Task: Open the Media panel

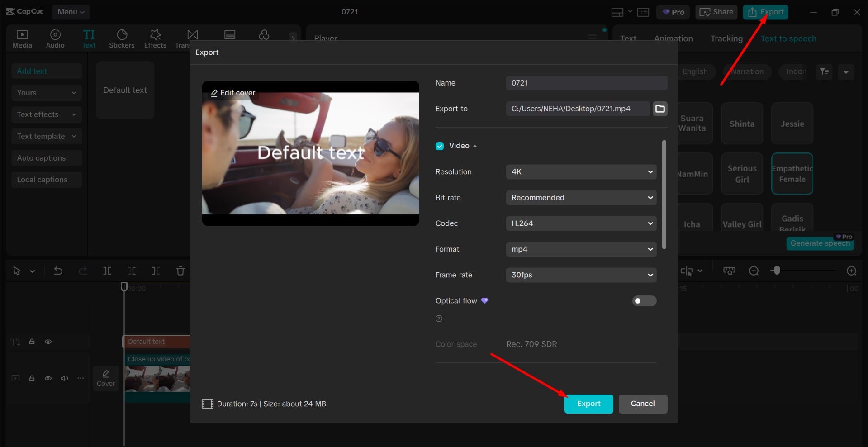Action: coord(22,38)
